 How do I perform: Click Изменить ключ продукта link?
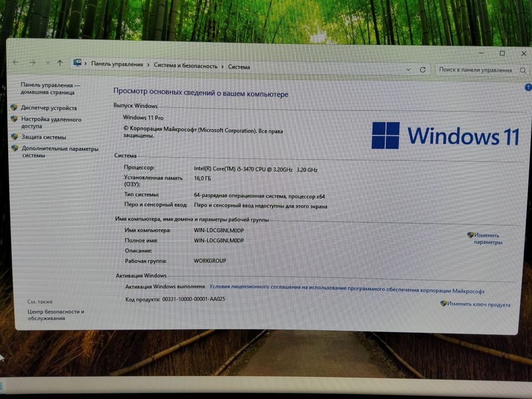479,304
